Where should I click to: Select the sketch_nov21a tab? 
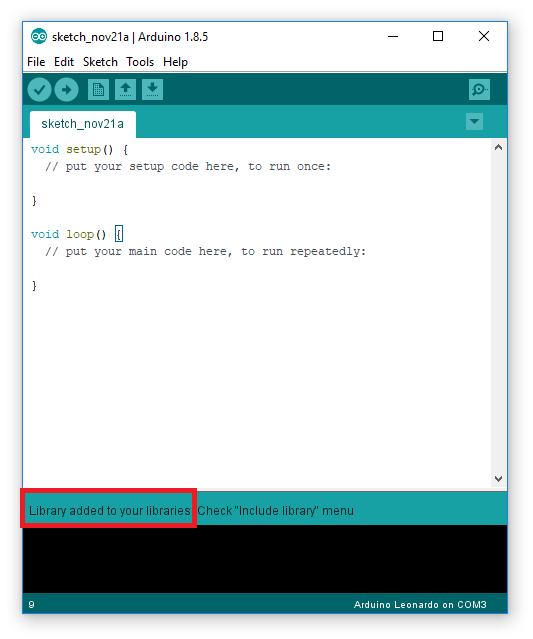tap(83, 124)
